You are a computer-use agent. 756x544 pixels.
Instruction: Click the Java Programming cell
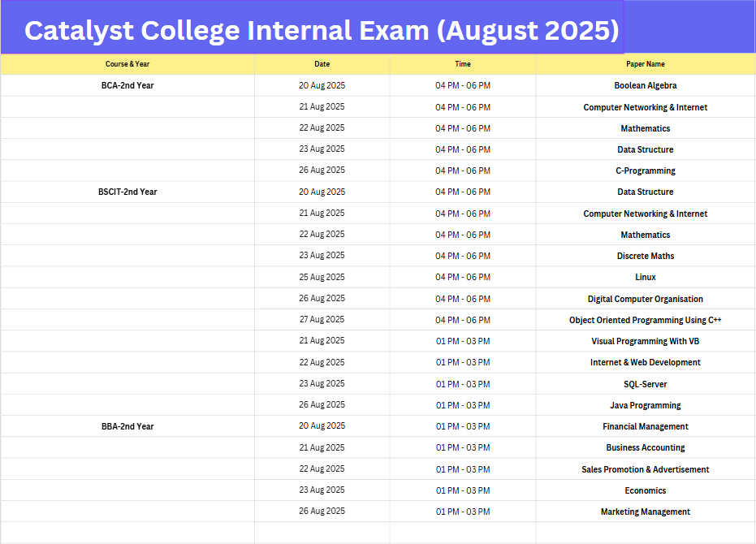(x=646, y=405)
